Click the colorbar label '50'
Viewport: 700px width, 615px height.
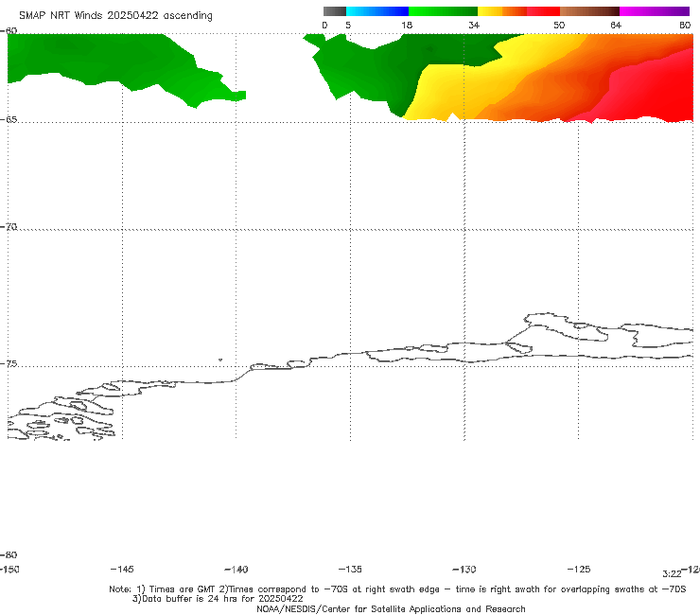(x=559, y=26)
